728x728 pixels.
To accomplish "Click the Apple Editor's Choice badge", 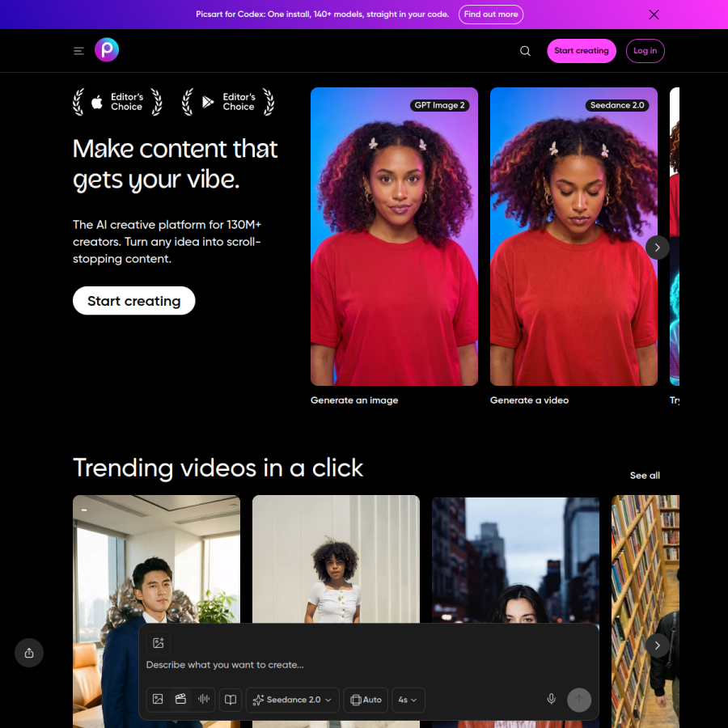I will click(x=117, y=102).
